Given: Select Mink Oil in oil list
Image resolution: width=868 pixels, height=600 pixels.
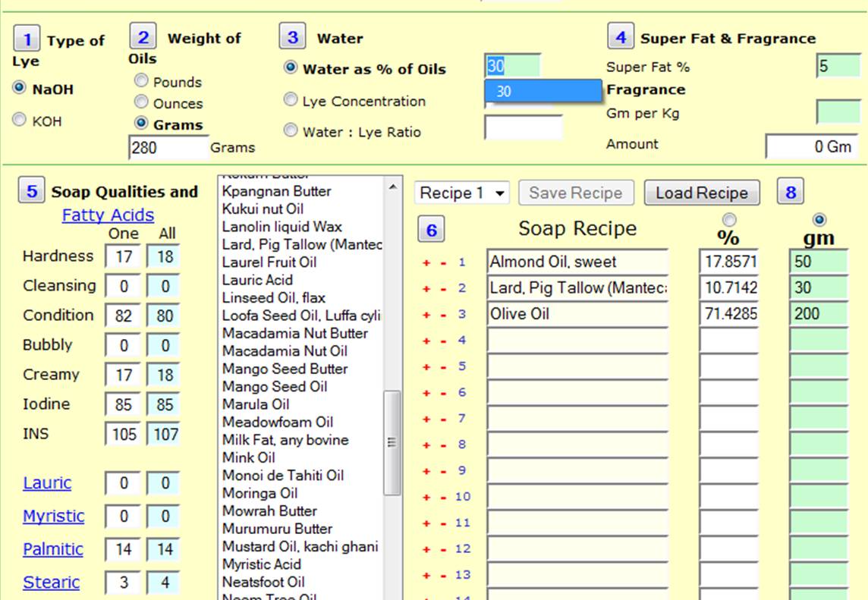Looking at the screenshot, I should (x=249, y=457).
